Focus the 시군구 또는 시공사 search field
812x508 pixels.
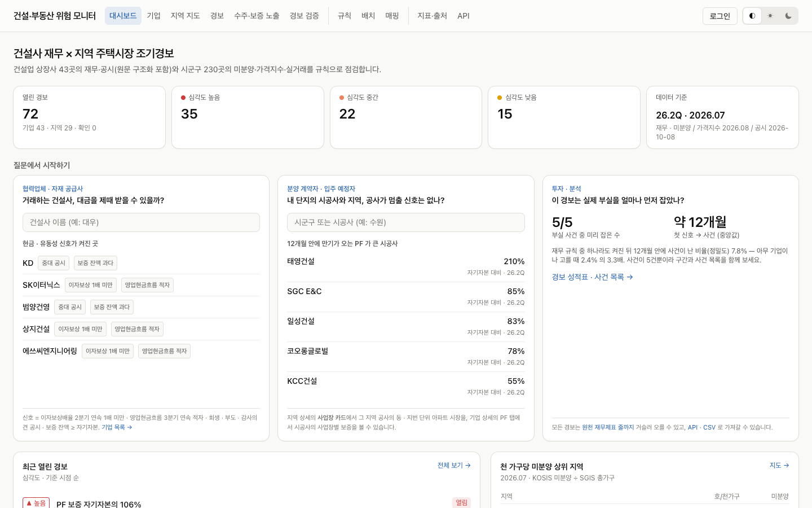pos(406,222)
